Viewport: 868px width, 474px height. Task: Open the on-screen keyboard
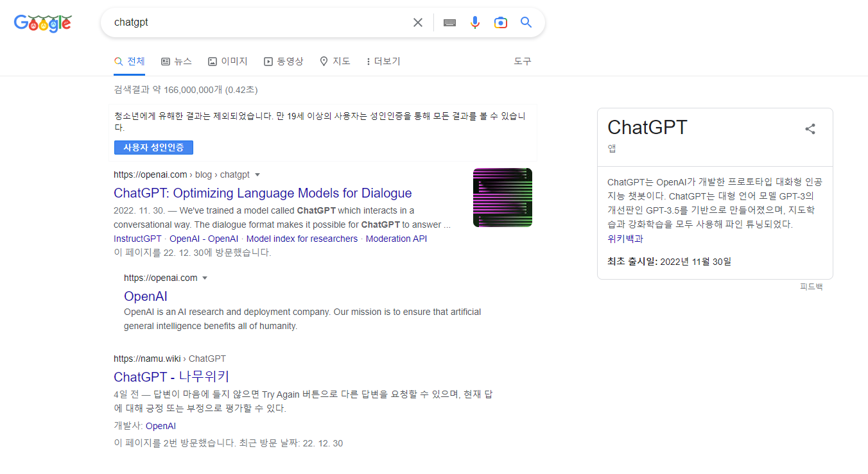click(449, 22)
